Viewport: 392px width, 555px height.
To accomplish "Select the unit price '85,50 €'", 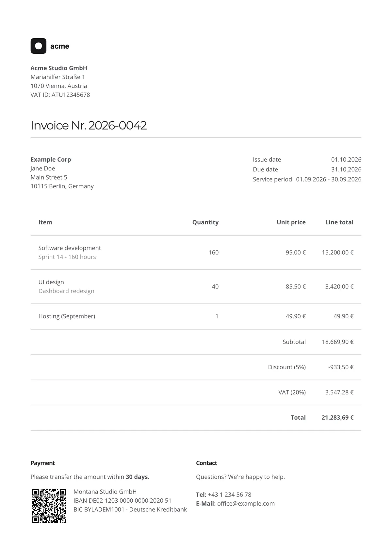I will pyautogui.click(x=296, y=286).
